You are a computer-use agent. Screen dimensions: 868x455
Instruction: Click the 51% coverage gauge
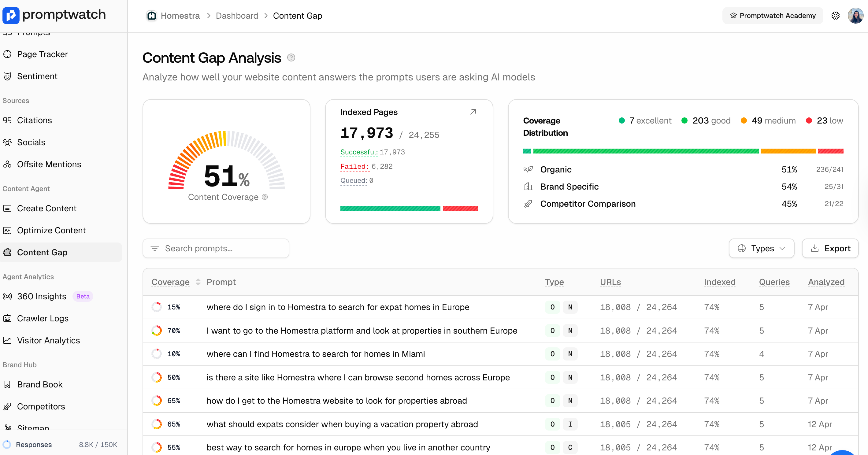click(x=226, y=161)
